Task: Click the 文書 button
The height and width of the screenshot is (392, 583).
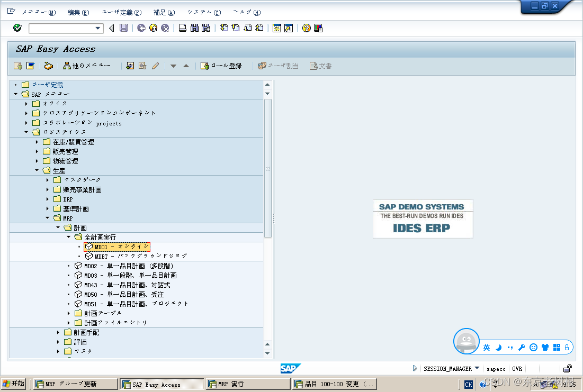Action: pyautogui.click(x=320, y=66)
